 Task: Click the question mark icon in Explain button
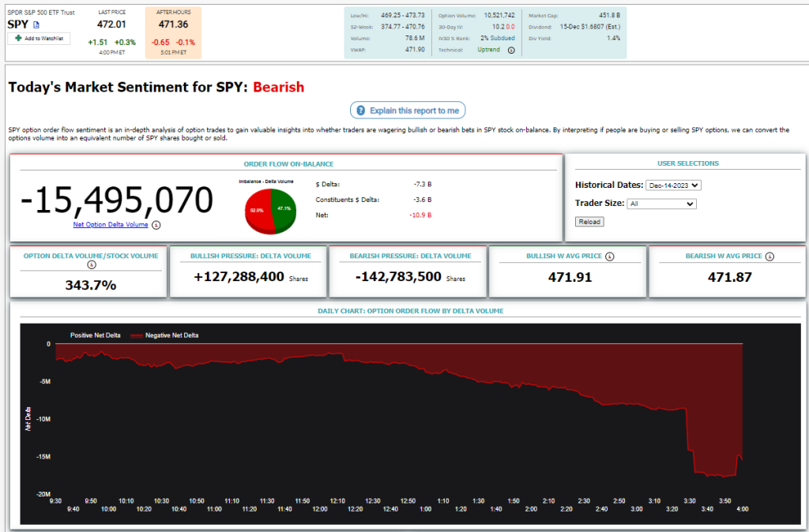(360, 111)
